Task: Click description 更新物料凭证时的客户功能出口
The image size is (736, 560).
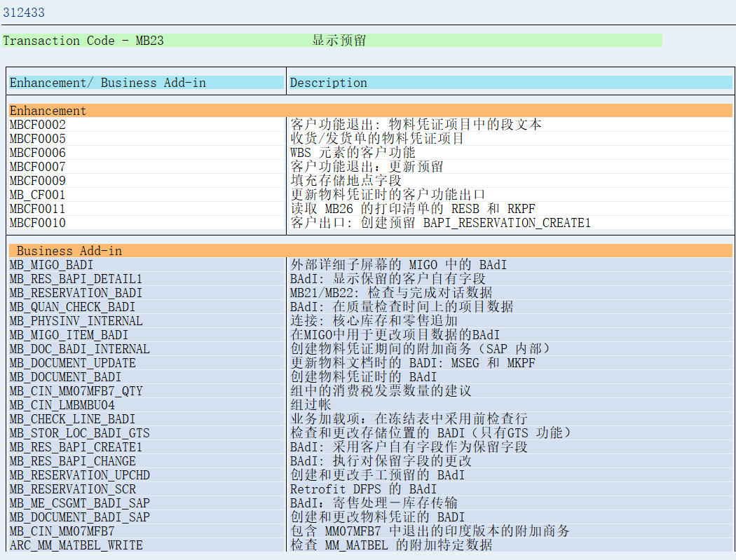Action: pyautogui.click(x=388, y=194)
